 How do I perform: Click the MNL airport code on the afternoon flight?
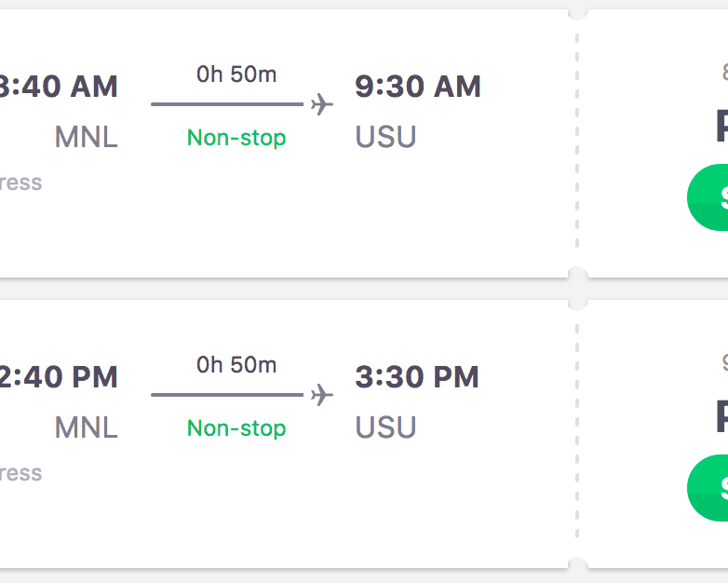tap(87, 427)
